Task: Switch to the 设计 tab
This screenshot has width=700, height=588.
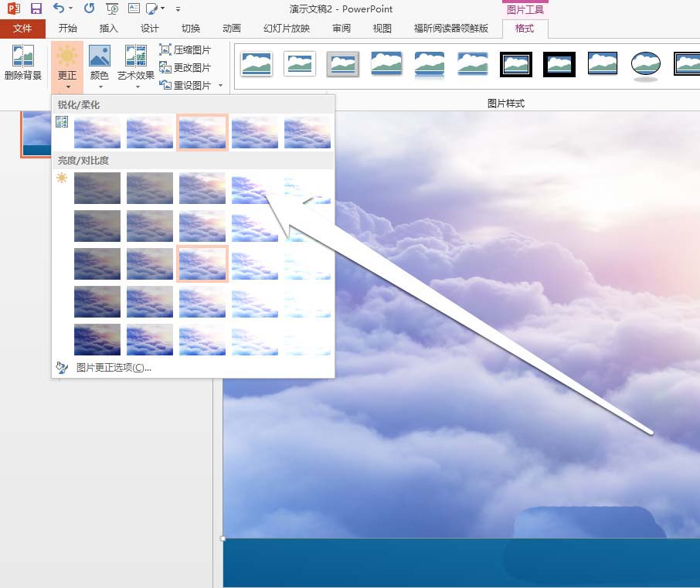Action: tap(150, 29)
